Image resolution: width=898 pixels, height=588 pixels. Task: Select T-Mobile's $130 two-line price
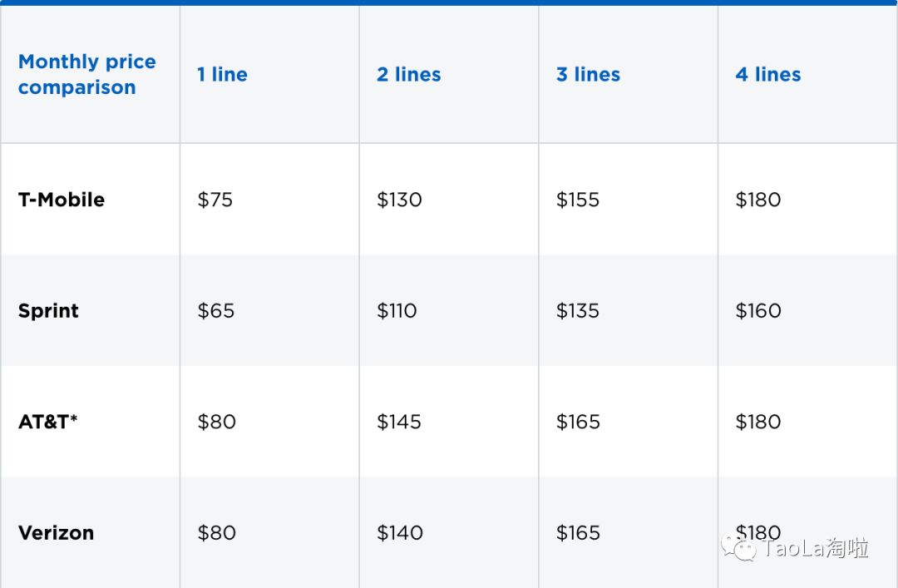point(399,200)
